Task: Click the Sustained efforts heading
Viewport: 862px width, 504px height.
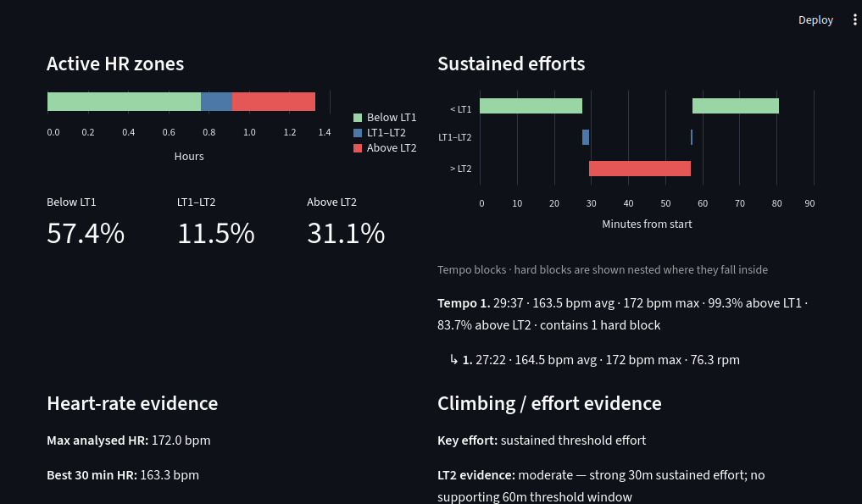Action: pyautogui.click(x=511, y=64)
